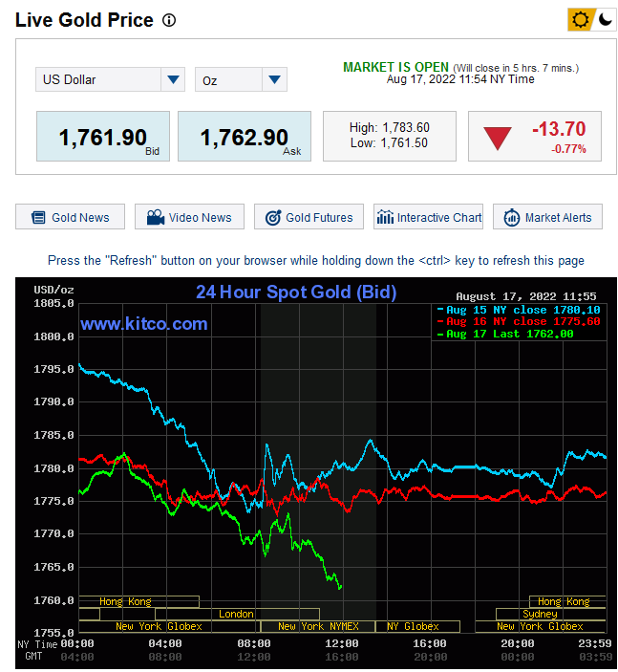
Task: Click the Live Gold Price heading
Action: point(84,20)
